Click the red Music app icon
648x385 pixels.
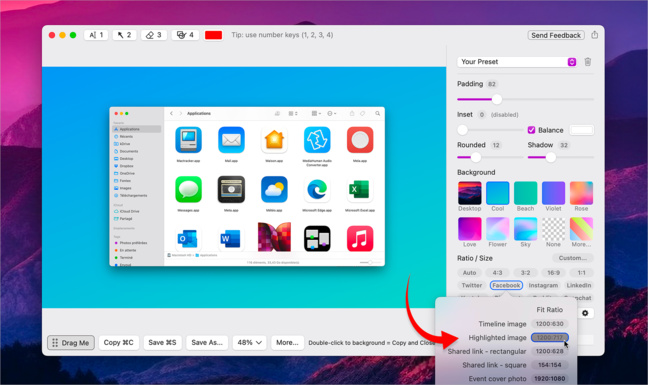[360, 238]
